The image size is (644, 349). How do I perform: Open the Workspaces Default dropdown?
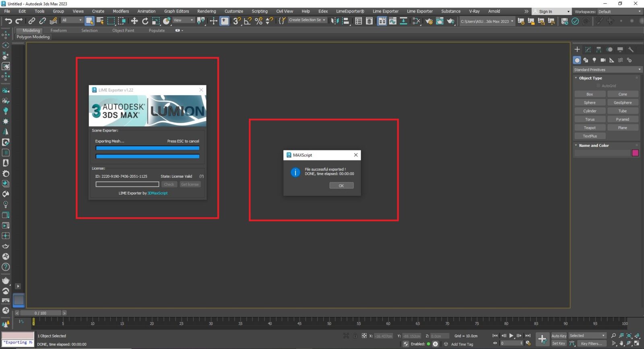[x=619, y=12]
